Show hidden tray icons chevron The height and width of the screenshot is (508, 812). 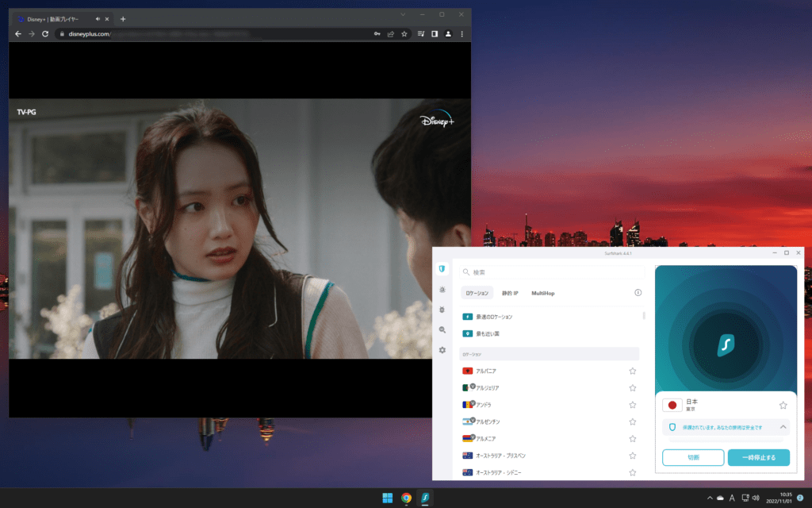tap(710, 498)
